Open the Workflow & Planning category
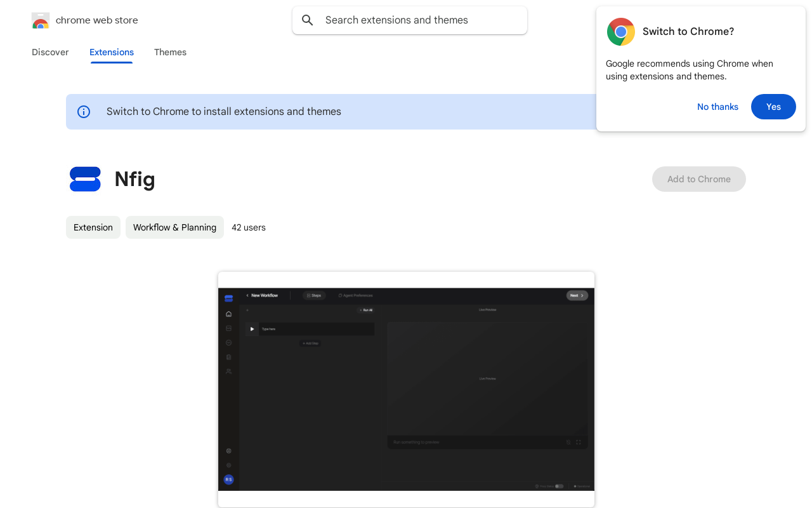Viewport: 812px width, 508px height. coord(174,227)
